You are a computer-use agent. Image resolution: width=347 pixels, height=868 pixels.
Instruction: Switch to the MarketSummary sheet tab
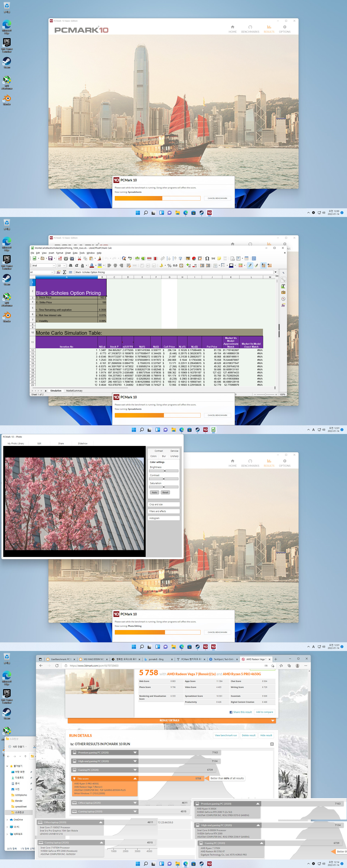74,391
